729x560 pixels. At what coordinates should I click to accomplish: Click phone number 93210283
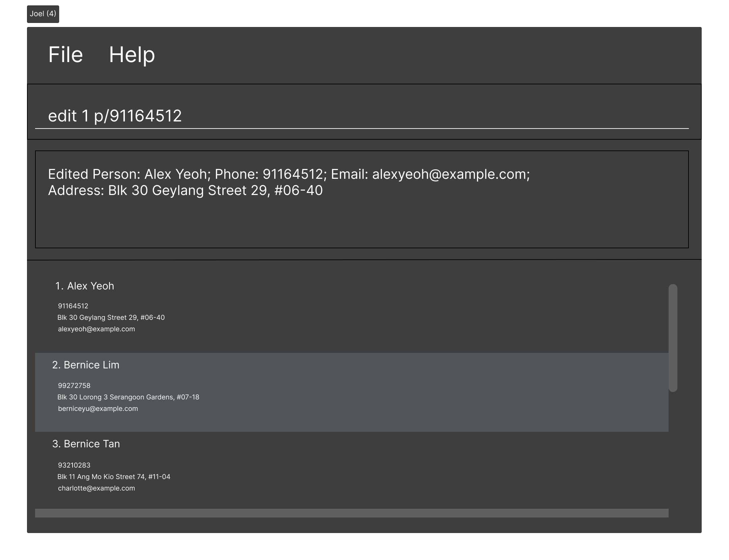tap(74, 465)
